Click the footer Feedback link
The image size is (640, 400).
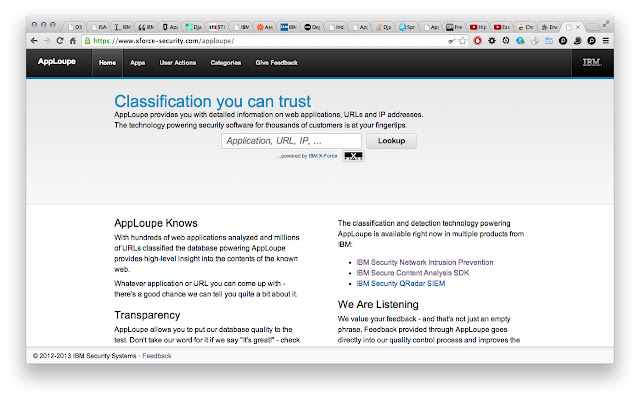click(x=157, y=356)
